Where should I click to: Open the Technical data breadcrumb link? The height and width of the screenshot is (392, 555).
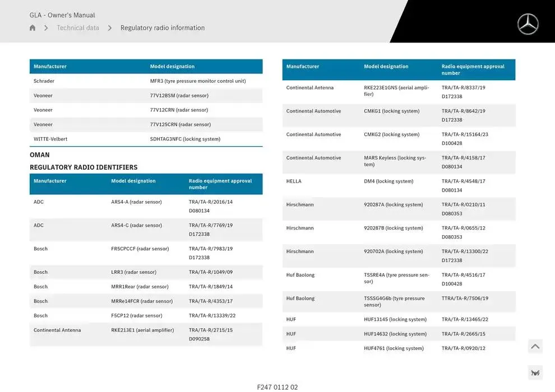78,28
